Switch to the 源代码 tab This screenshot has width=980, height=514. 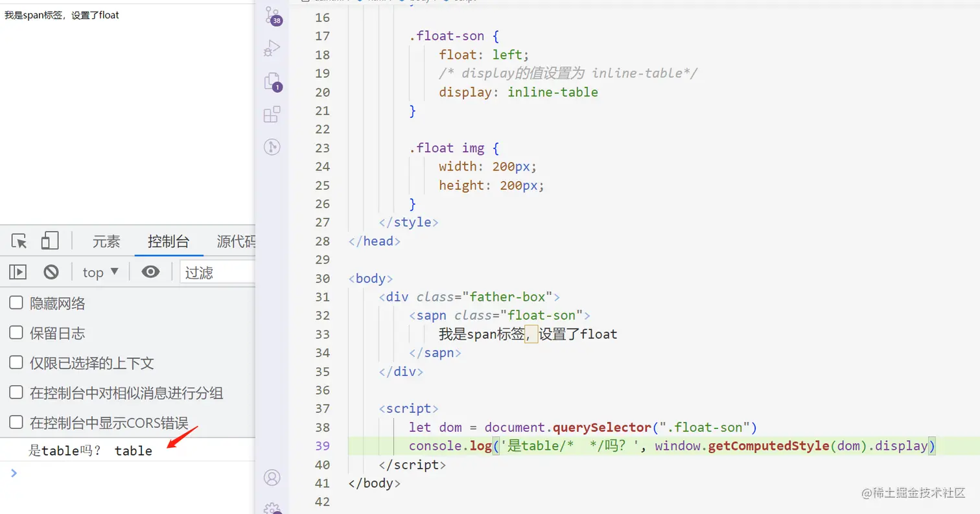tap(236, 242)
